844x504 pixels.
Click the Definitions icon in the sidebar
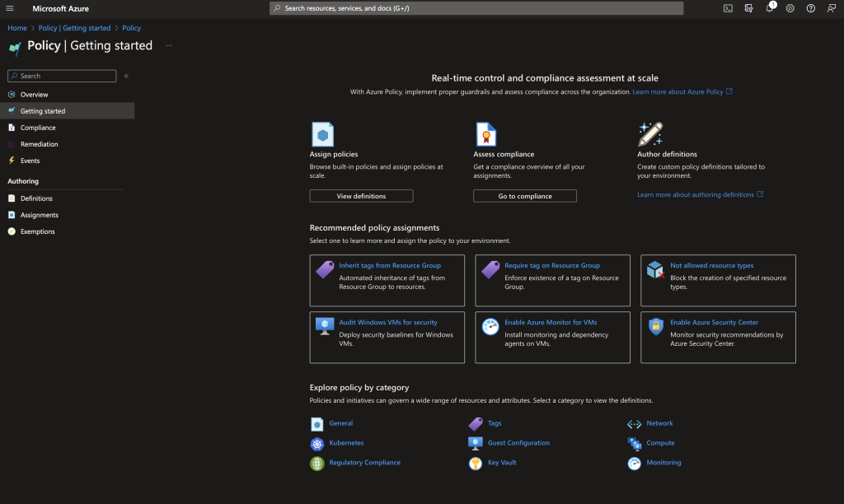click(12, 198)
